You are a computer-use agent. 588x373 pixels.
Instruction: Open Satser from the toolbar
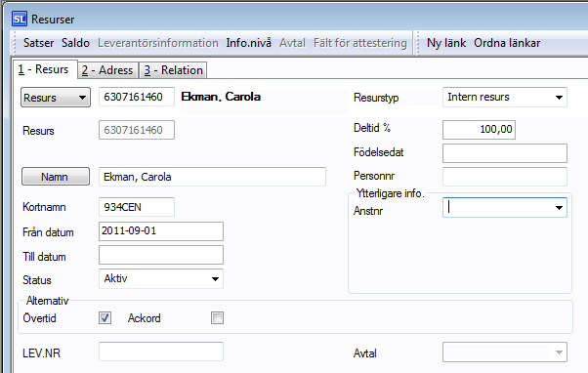(39, 43)
